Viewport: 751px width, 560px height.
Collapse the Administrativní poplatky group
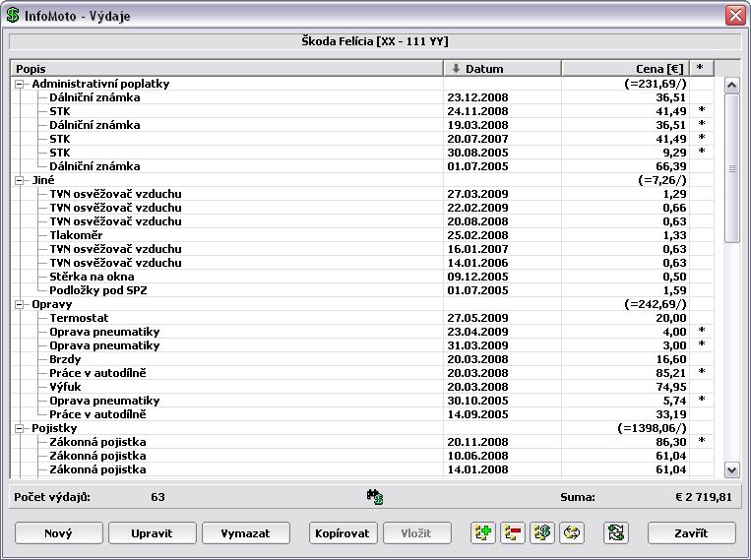(x=19, y=85)
